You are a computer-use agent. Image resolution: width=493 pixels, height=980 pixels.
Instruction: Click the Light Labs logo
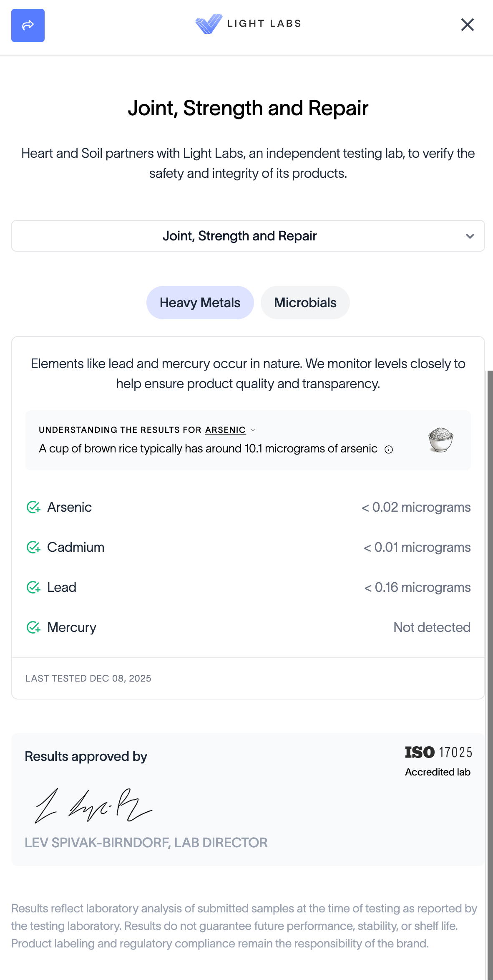248,24
